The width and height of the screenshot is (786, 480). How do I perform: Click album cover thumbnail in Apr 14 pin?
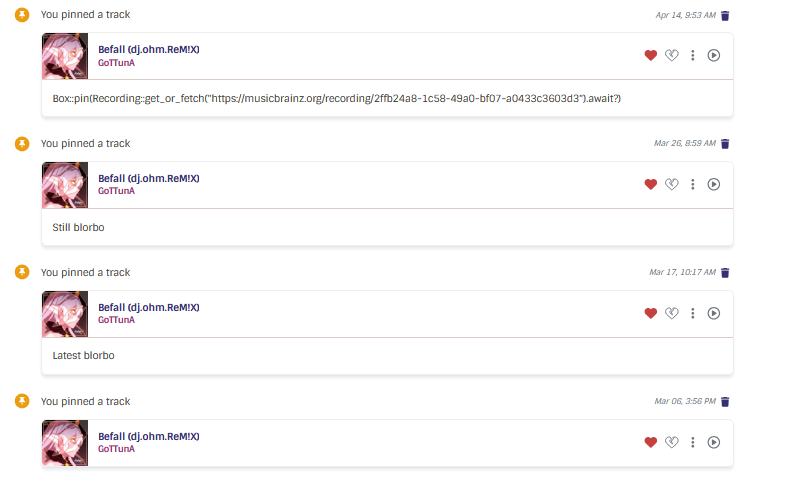[65, 56]
